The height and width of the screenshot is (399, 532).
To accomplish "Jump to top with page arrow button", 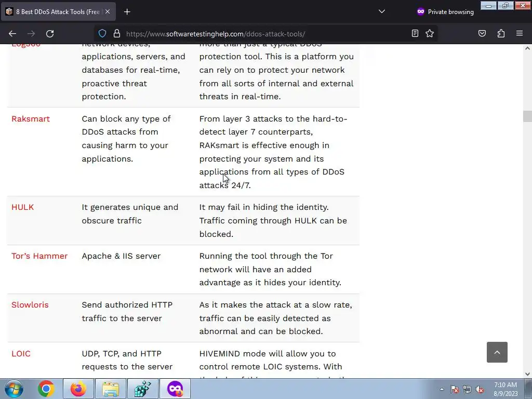I will [497, 352].
